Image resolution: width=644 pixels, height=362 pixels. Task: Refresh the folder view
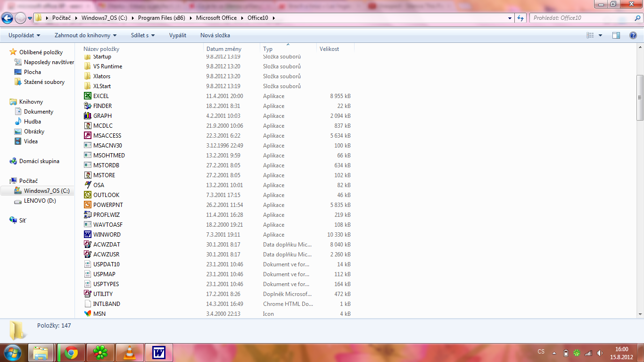[x=520, y=18]
